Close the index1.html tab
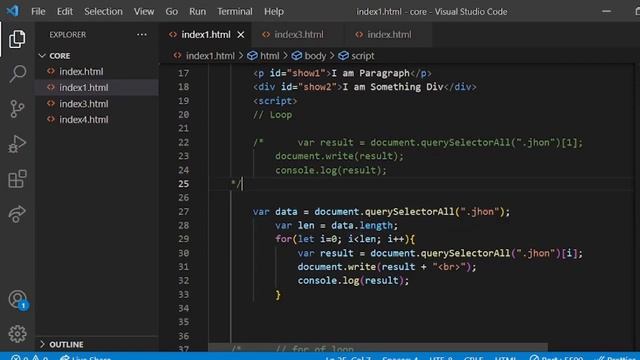 [x=241, y=35]
